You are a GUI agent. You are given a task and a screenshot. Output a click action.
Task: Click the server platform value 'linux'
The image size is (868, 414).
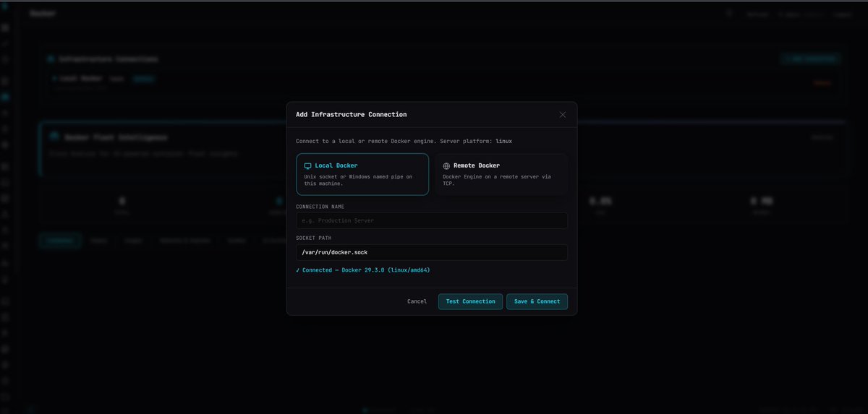pyautogui.click(x=503, y=141)
